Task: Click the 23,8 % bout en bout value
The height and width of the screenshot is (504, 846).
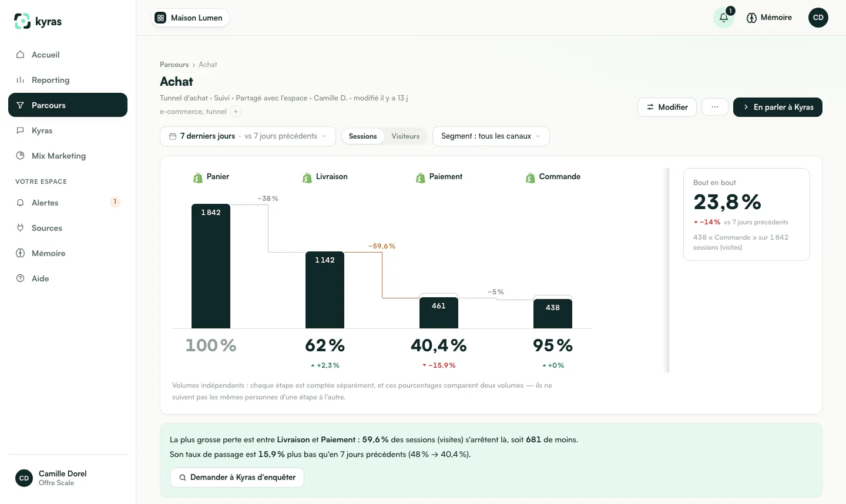Action: (x=727, y=202)
